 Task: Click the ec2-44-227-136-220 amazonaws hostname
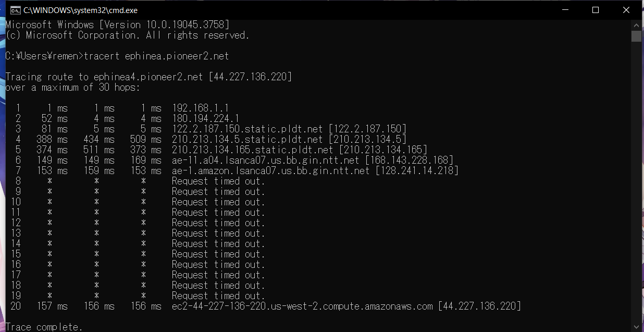[302, 306]
